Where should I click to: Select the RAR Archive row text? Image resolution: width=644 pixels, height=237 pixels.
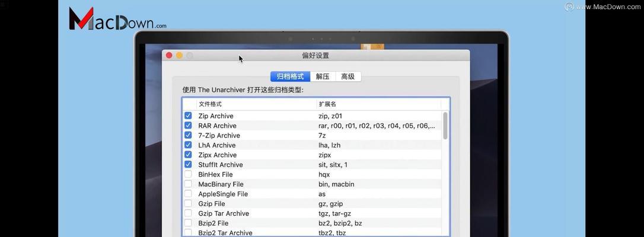coord(217,126)
